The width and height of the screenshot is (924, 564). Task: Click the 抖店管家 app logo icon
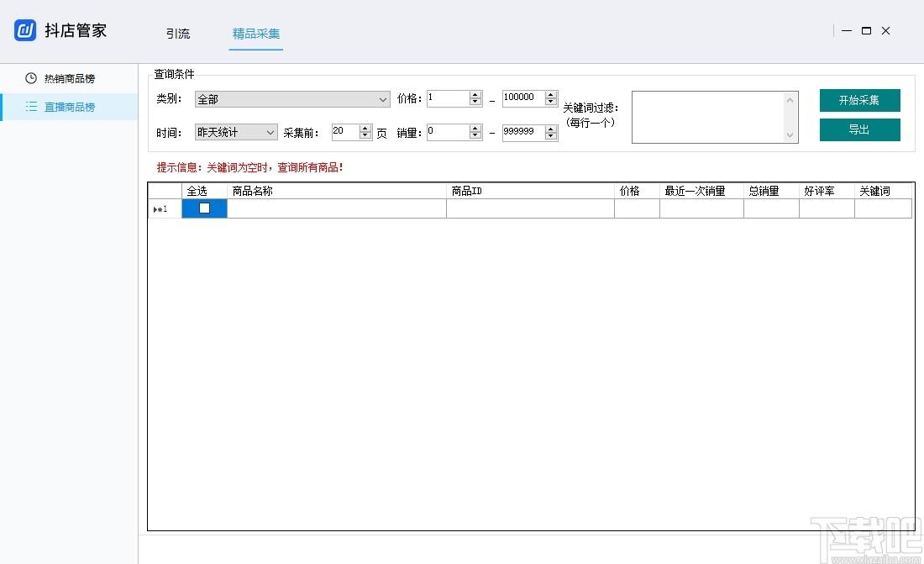[x=24, y=30]
